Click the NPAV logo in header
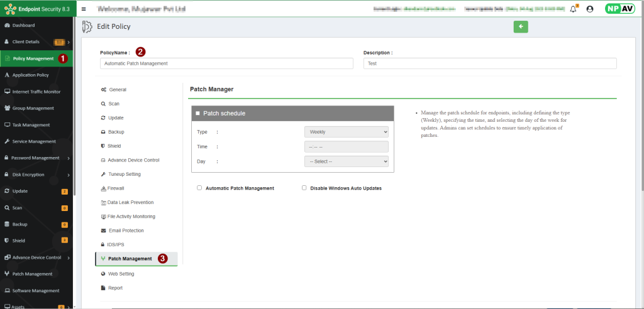The image size is (644, 309). point(619,9)
